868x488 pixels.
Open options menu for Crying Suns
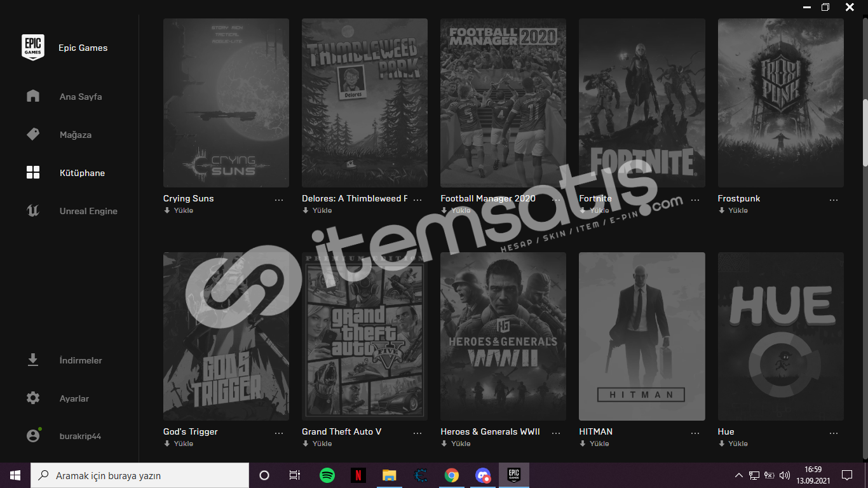pos(279,199)
